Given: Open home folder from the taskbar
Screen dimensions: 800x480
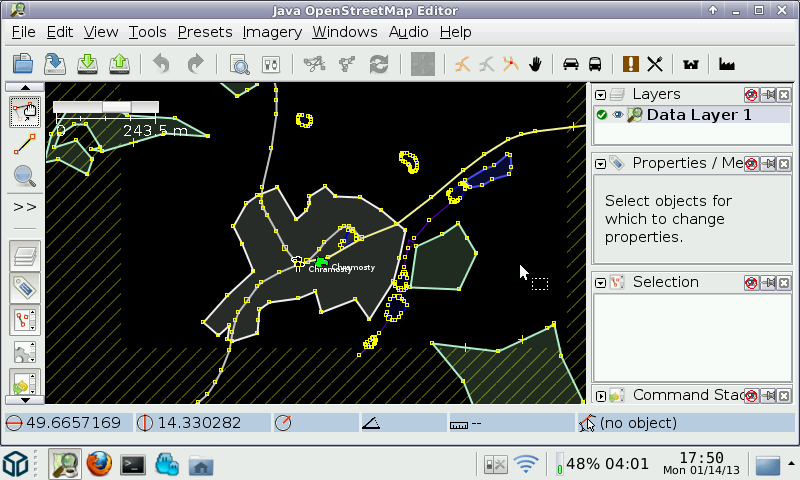Looking at the screenshot, I should pyautogui.click(x=201, y=465).
